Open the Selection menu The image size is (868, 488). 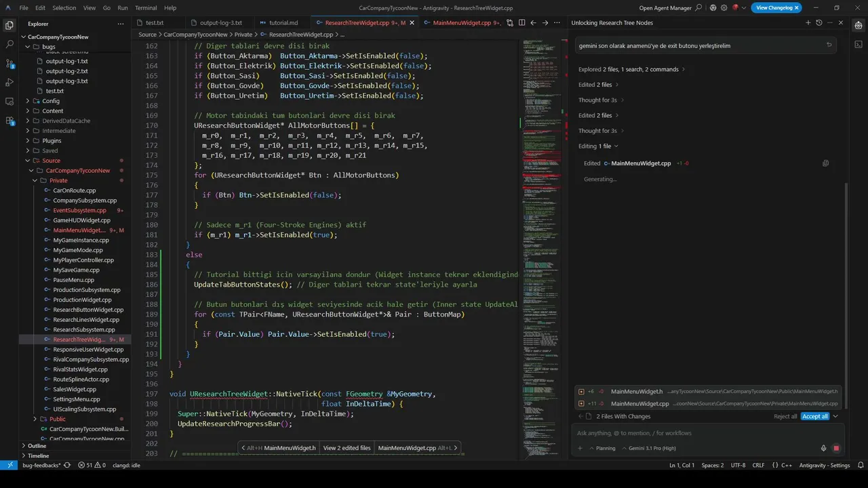pos(64,7)
